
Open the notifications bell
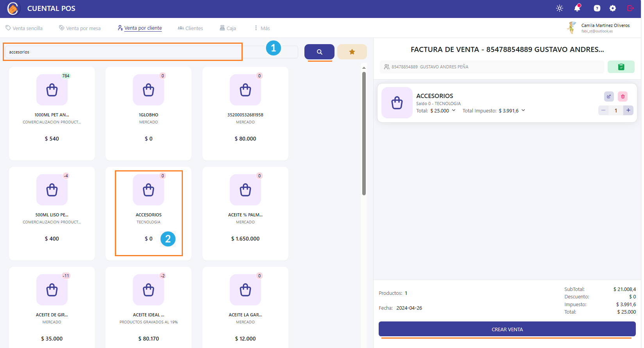coord(577,8)
